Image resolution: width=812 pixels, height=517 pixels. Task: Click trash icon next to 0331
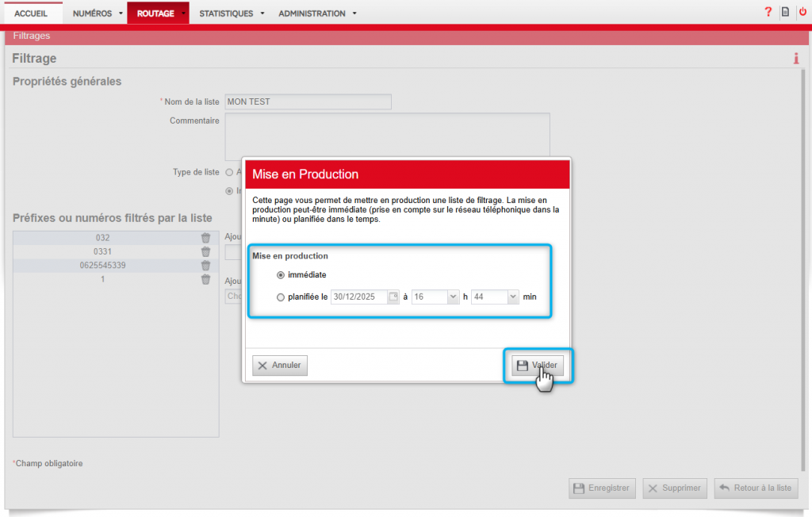[x=205, y=251]
